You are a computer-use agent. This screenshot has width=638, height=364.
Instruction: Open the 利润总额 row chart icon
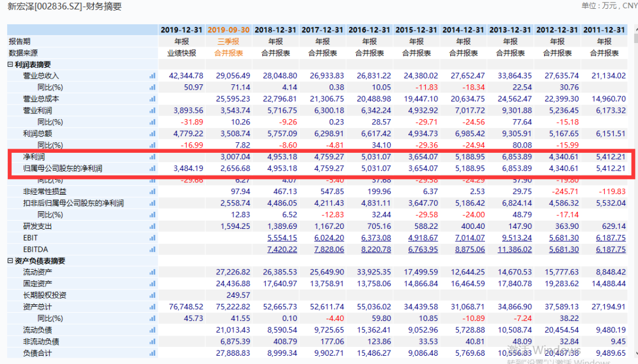pos(152,134)
